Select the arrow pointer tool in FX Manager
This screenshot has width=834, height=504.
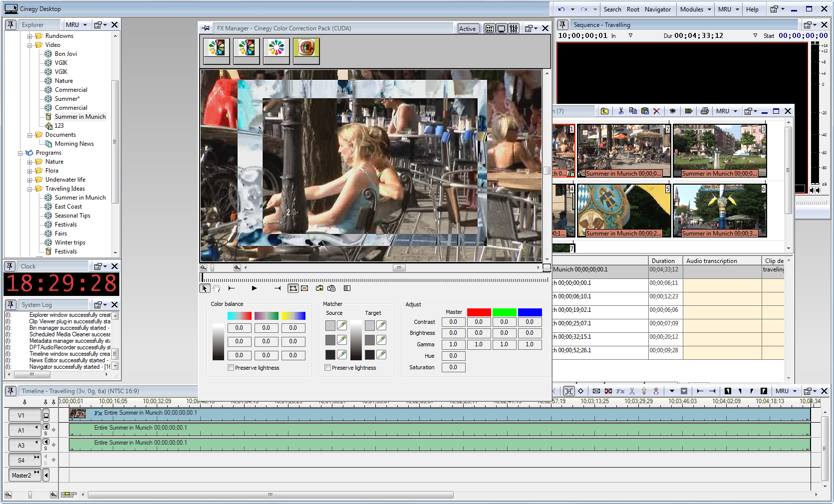(x=205, y=288)
